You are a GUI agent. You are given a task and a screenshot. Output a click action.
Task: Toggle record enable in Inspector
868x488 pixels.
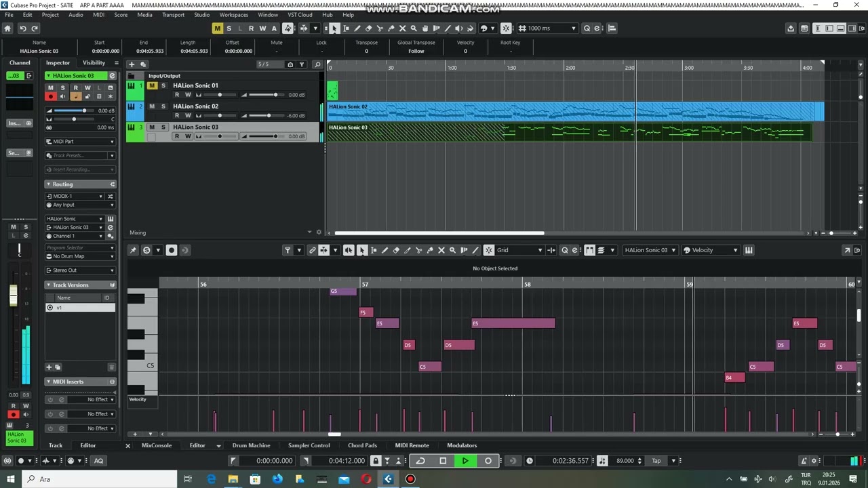point(50,97)
